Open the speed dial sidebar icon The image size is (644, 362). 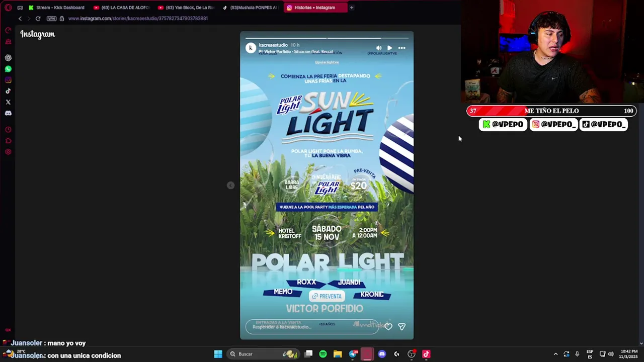(x=8, y=31)
